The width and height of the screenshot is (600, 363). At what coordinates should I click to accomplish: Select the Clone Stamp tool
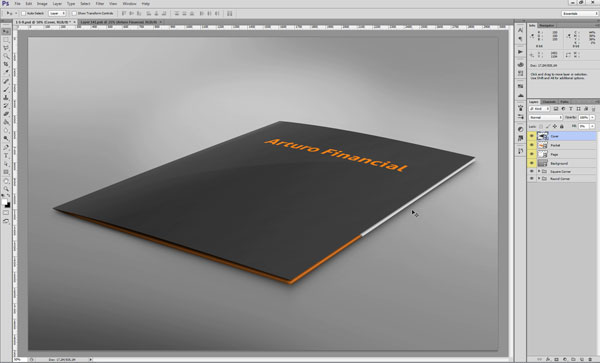(x=6, y=98)
